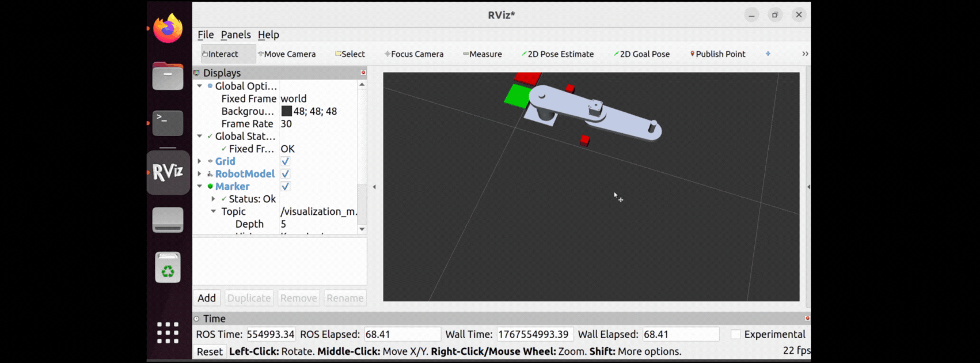
Task: Choose the Focus Camera tool
Action: tap(414, 54)
